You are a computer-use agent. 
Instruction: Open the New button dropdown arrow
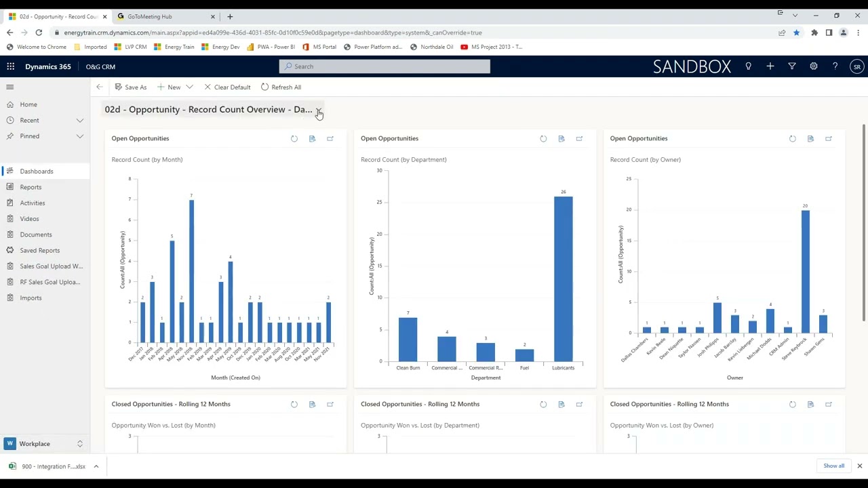[190, 87]
